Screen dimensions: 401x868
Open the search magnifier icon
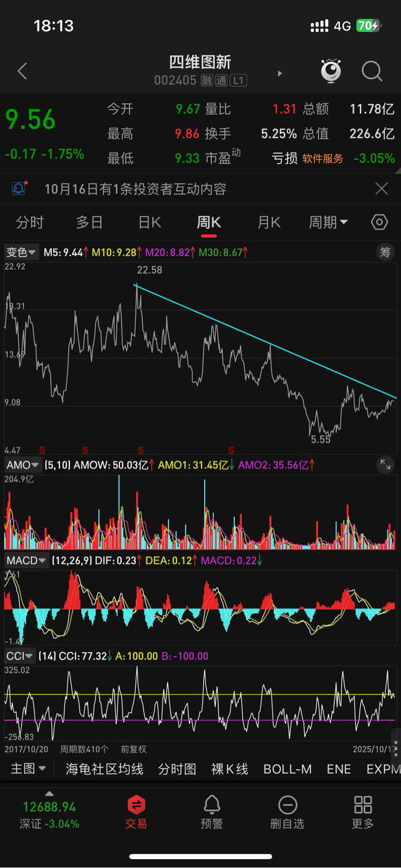[372, 71]
